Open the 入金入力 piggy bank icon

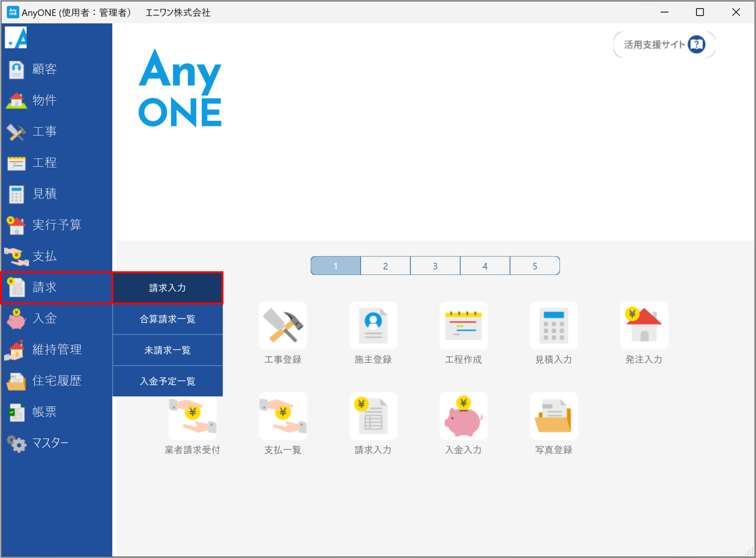[x=463, y=416]
